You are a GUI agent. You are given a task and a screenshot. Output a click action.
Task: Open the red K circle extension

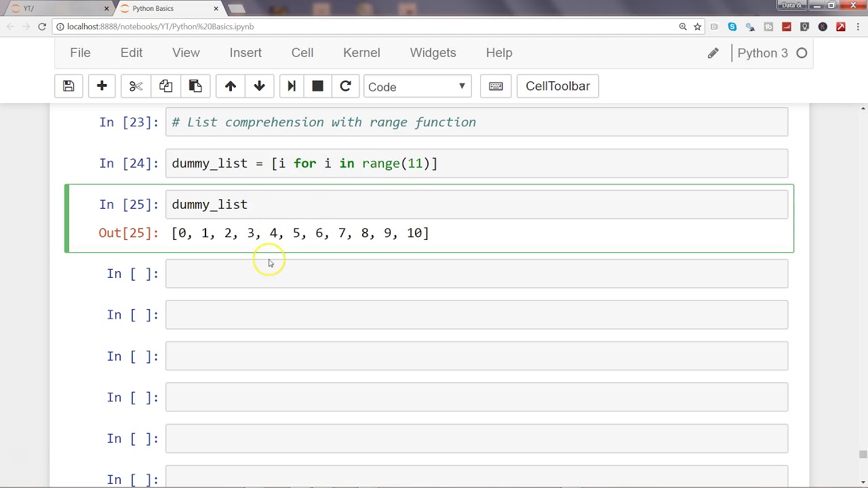(x=823, y=26)
